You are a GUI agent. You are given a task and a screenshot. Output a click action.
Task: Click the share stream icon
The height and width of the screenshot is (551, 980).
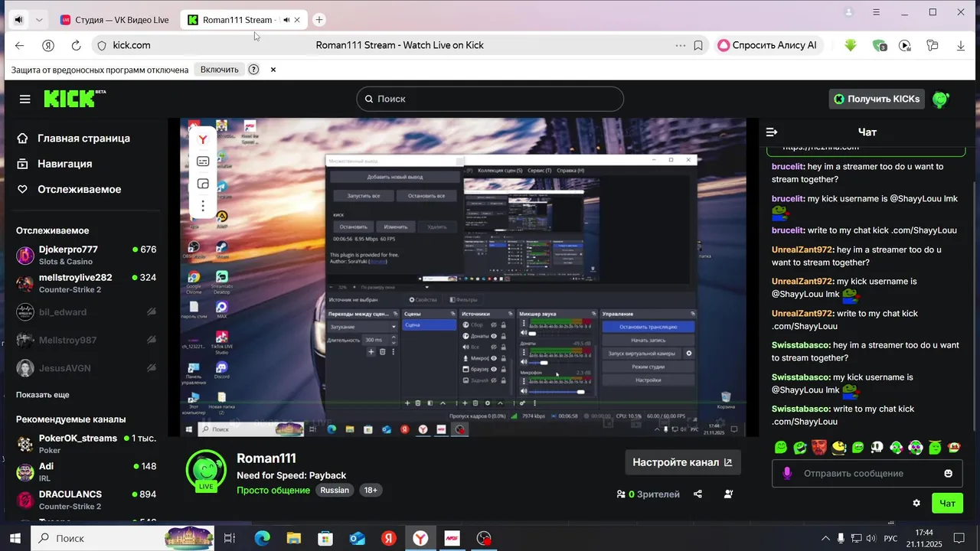pos(697,494)
